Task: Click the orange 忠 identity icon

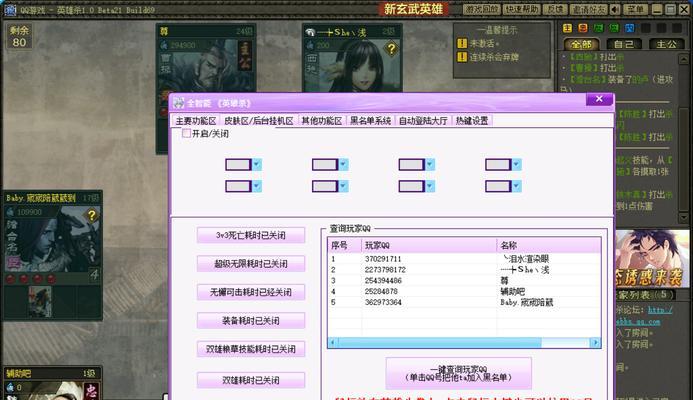Action: click(583, 28)
